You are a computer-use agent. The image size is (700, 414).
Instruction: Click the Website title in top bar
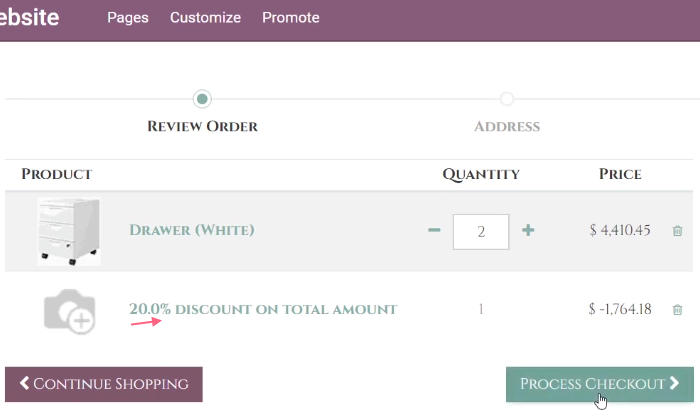point(28,18)
